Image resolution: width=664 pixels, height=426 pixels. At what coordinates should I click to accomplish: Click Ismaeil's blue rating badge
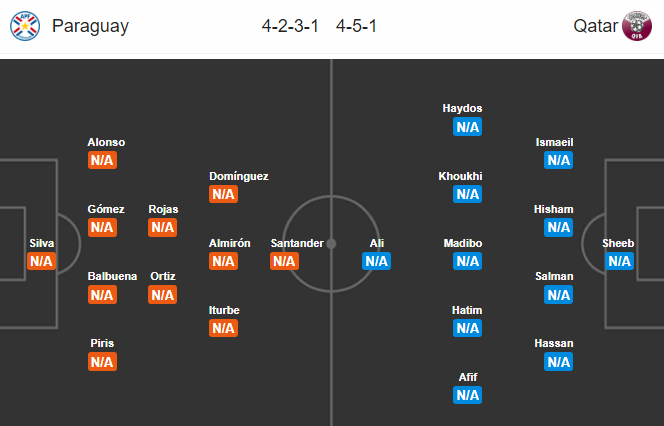coord(559,160)
